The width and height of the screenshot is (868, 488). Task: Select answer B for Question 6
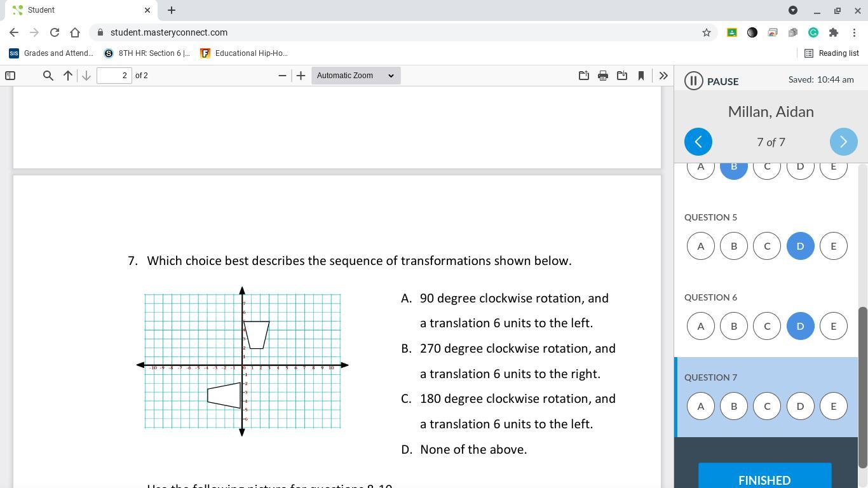[734, 326]
